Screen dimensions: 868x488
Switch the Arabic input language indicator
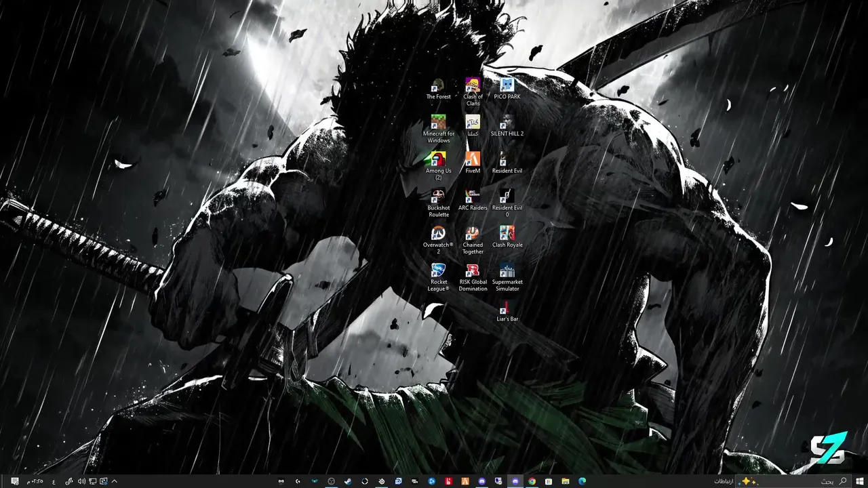(54, 482)
